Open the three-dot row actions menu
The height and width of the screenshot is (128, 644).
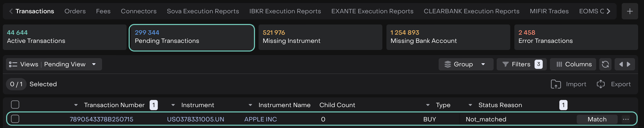point(626,119)
